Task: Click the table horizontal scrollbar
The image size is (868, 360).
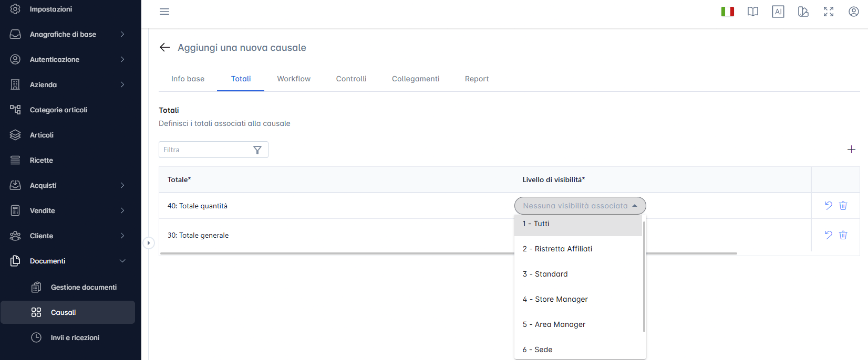Action: click(x=449, y=253)
